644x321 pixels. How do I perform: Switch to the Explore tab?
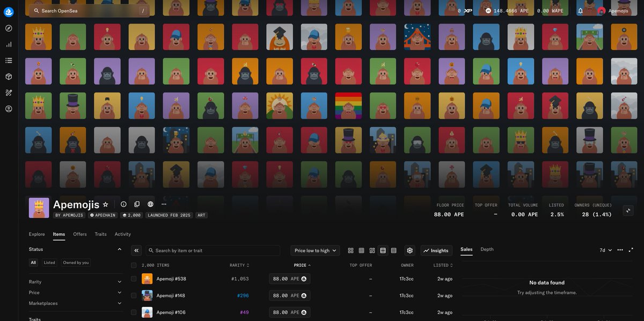pyautogui.click(x=37, y=234)
